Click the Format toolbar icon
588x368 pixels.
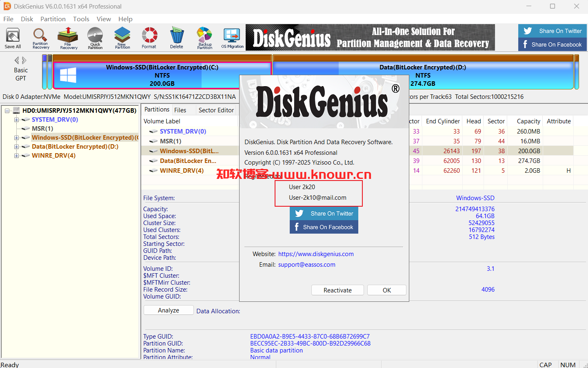coord(149,38)
